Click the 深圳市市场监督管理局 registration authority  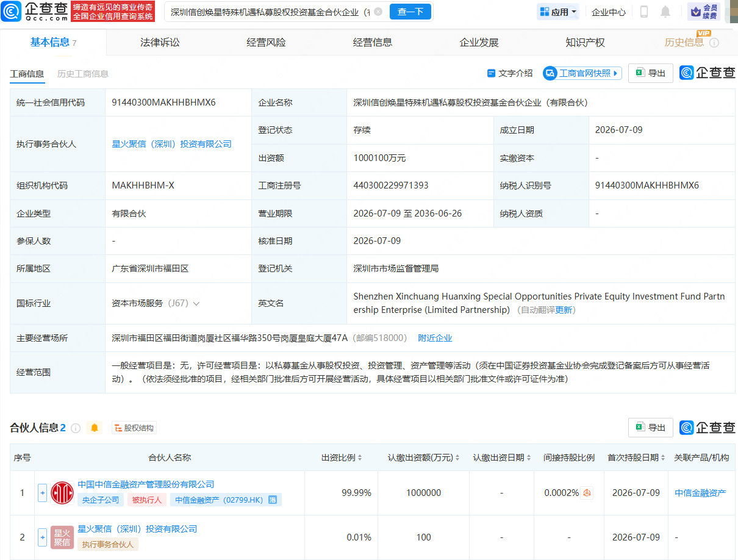point(396,268)
